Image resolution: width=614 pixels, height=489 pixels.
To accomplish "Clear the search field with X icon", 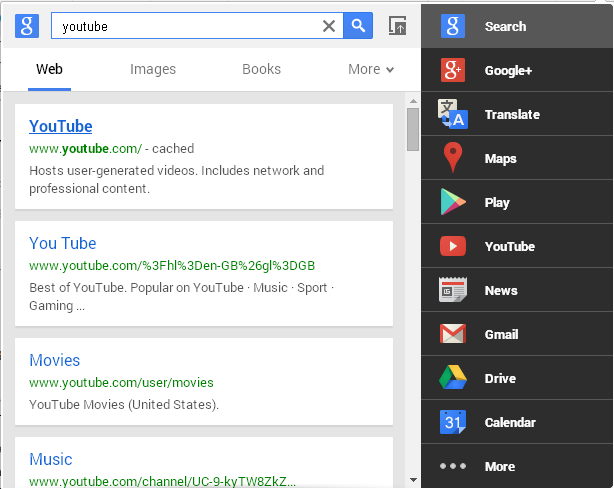I will (x=329, y=26).
